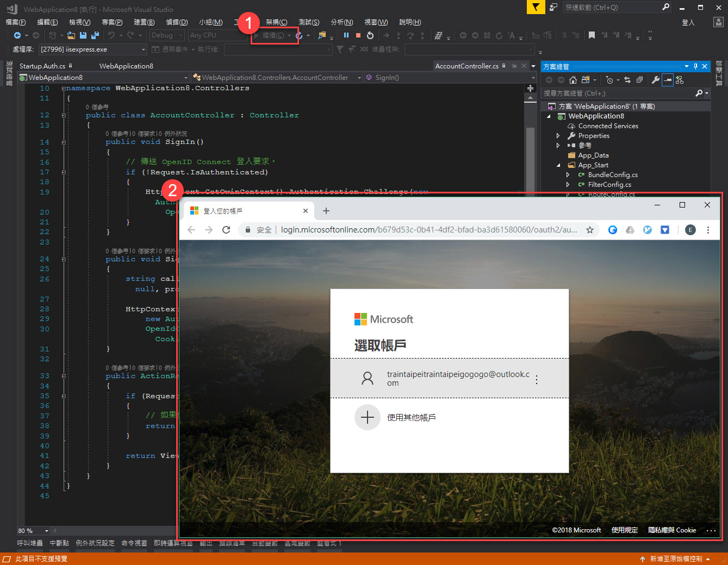Select the FilterConfig.cs file
728x565 pixels.
609,185
